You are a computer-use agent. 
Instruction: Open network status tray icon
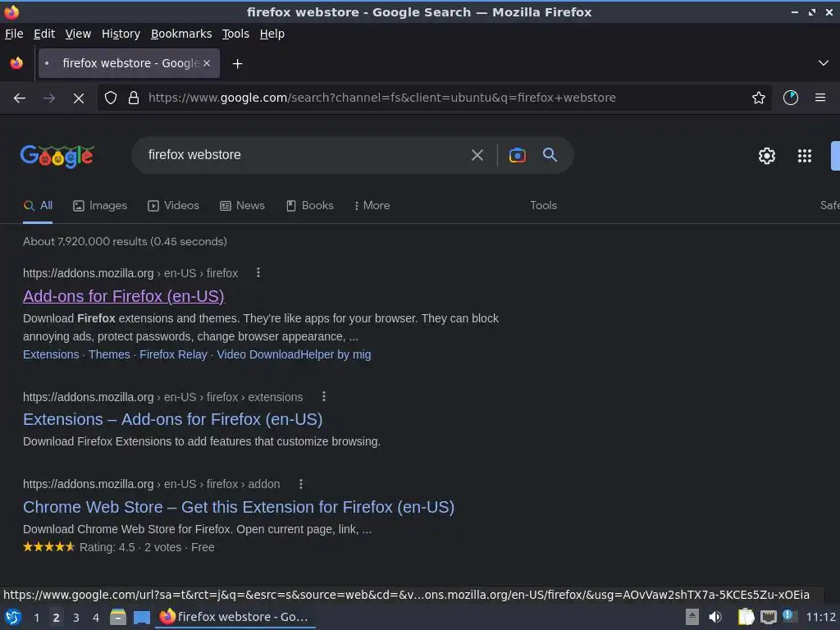click(768, 617)
